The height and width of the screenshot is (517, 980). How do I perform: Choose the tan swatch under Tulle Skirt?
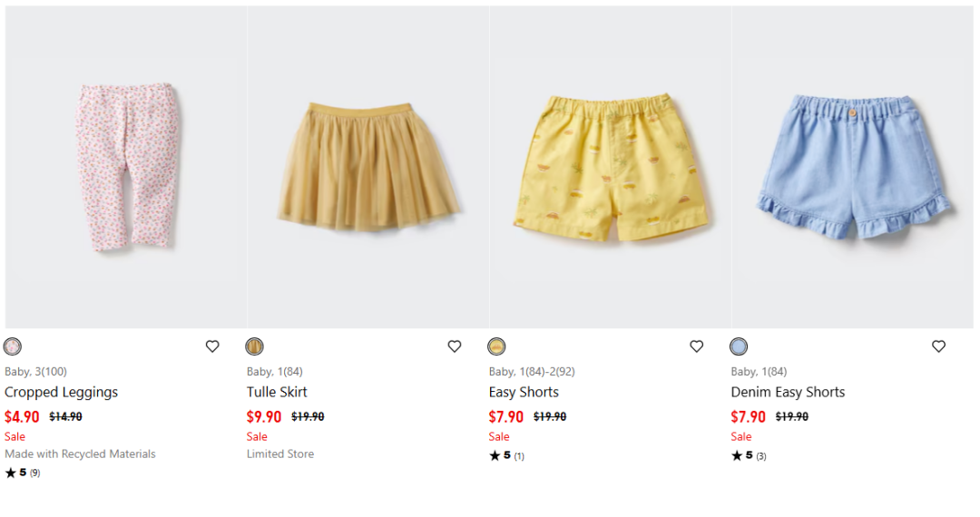tap(255, 346)
